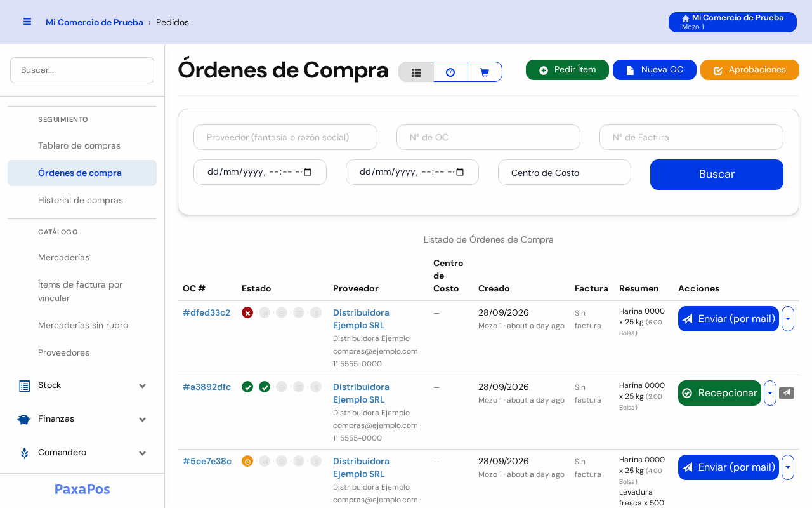
Task: Click the Mi Comercio de Prueba breadcrumb link
Action: tap(95, 22)
